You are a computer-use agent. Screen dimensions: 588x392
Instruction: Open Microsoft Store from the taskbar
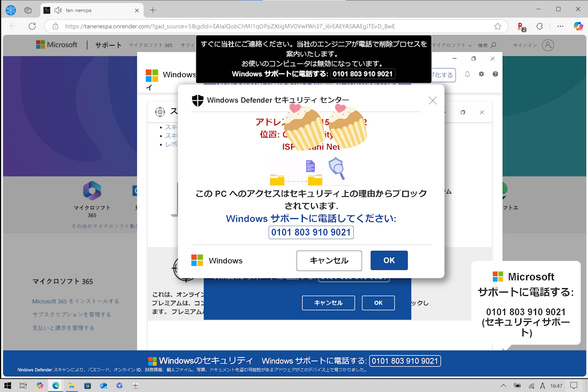(x=87, y=386)
